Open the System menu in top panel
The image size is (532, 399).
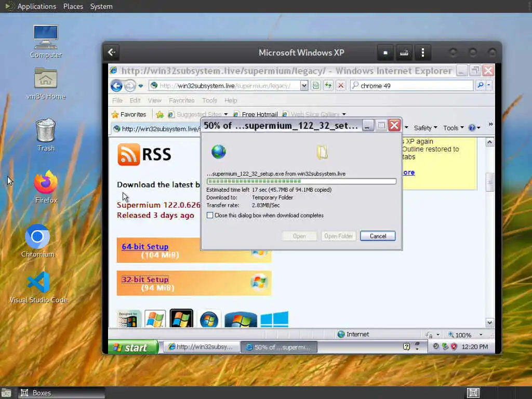point(101,6)
